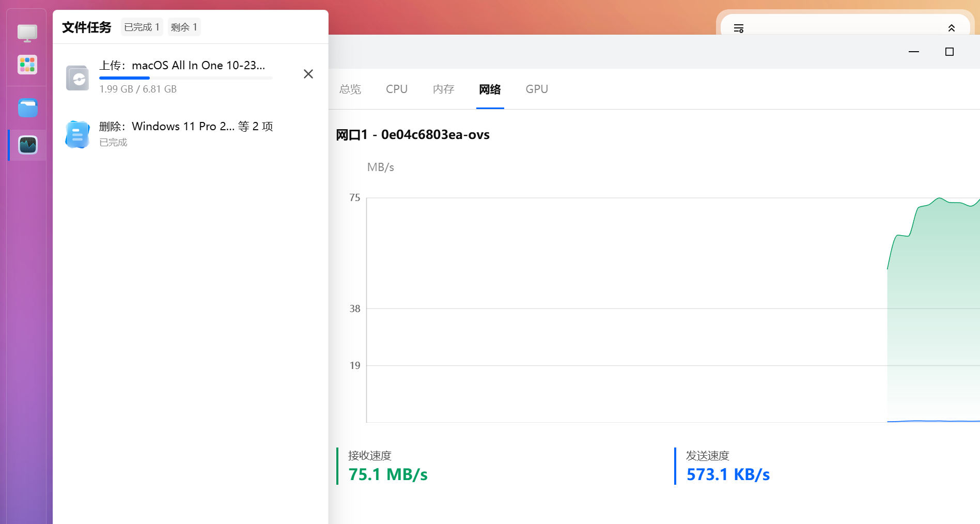Click the Windows 11 Pro delete task icon

pyautogui.click(x=77, y=134)
